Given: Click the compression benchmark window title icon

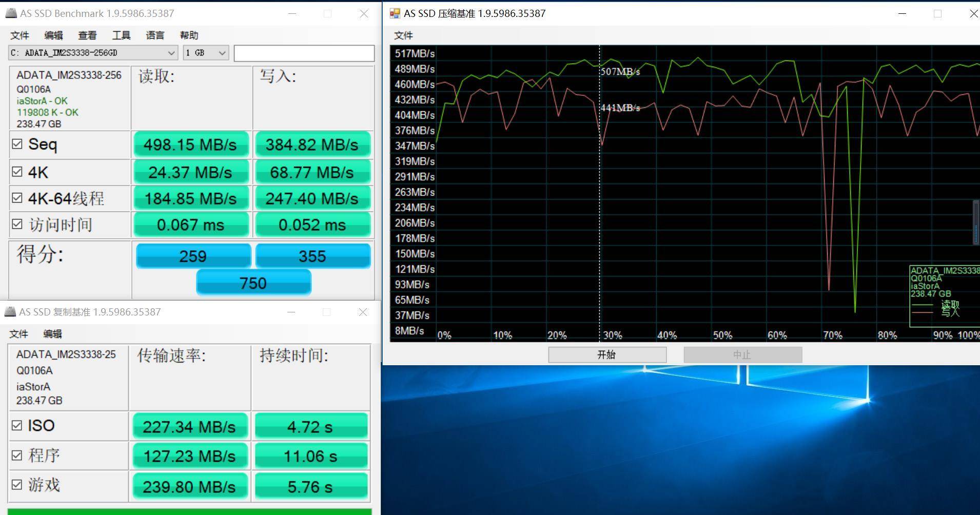Looking at the screenshot, I should tap(395, 13).
